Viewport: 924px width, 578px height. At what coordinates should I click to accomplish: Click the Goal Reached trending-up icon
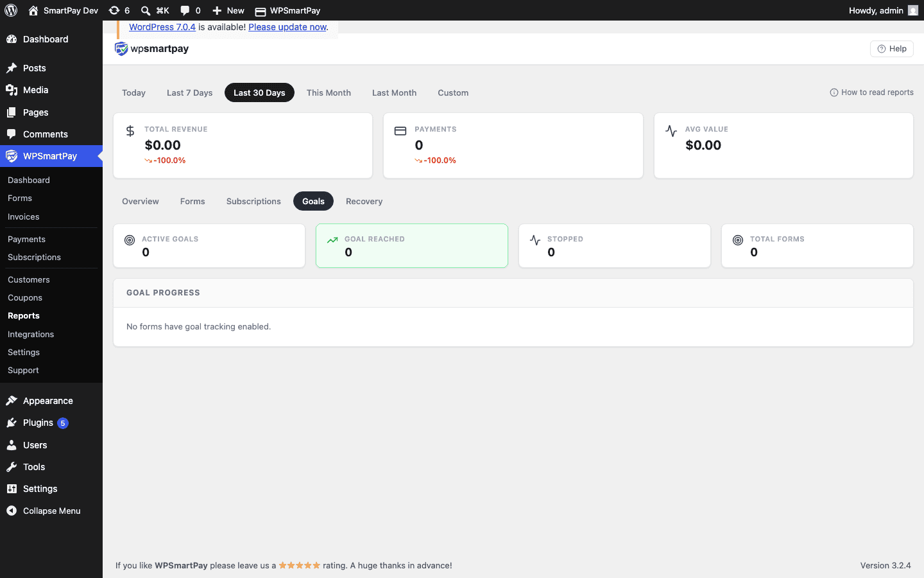[332, 240]
